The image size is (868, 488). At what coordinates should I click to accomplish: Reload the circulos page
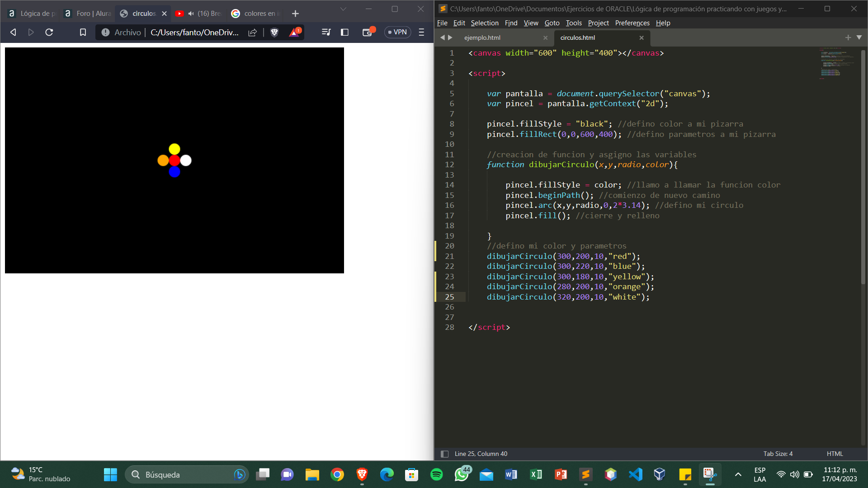tap(49, 32)
